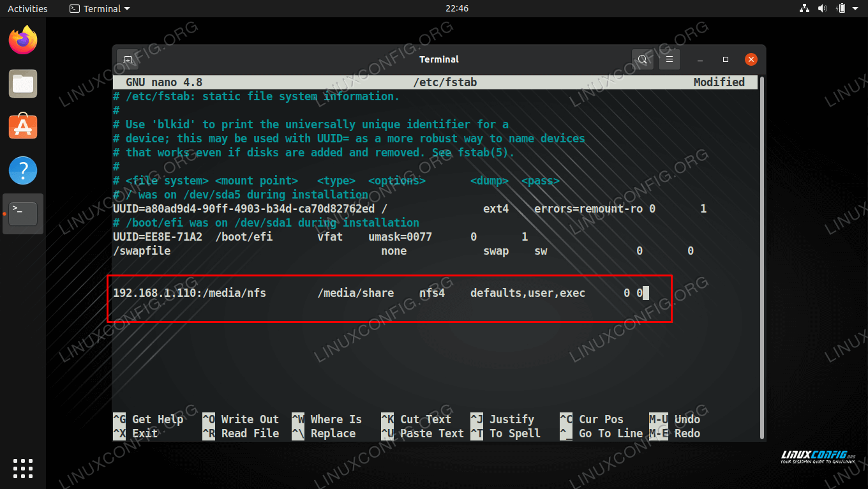This screenshot has height=489, width=868.
Task: Click the terminal search icon
Action: point(643,59)
